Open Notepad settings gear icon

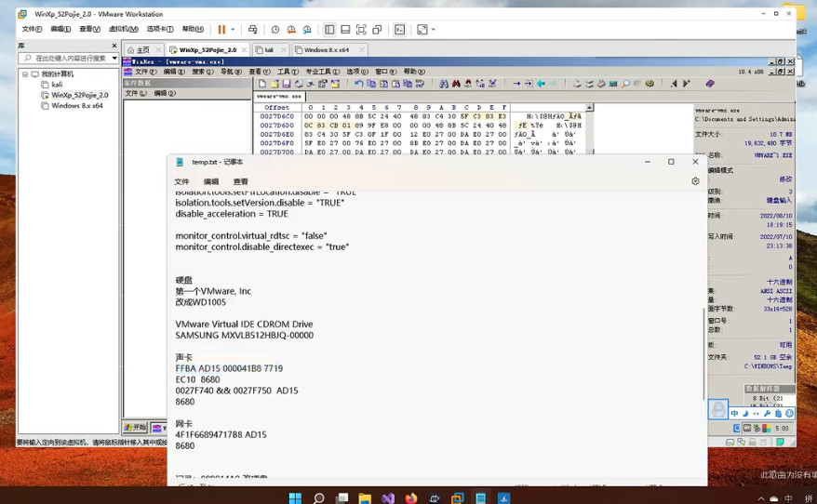click(695, 181)
